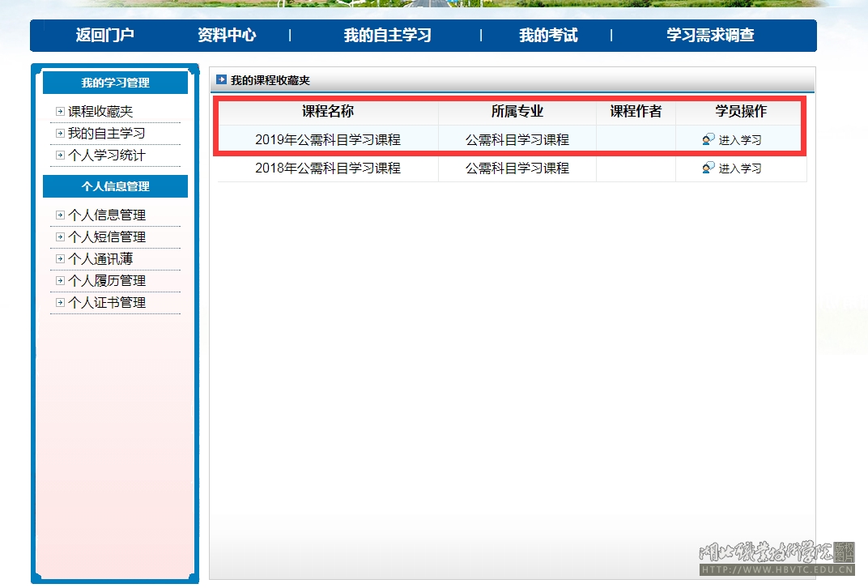Image resolution: width=868 pixels, height=588 pixels.
Task: Select the 2018年公需科目学习课程 course name cell
Action: click(328, 168)
